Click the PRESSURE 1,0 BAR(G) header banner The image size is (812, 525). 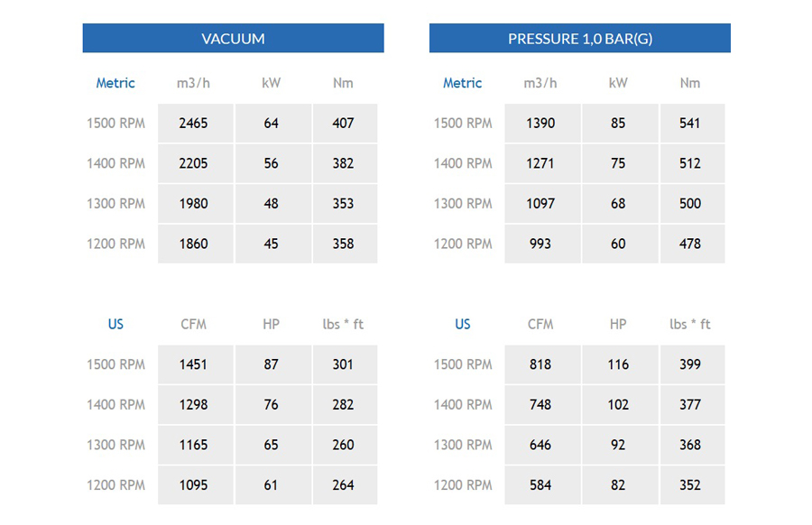click(579, 38)
